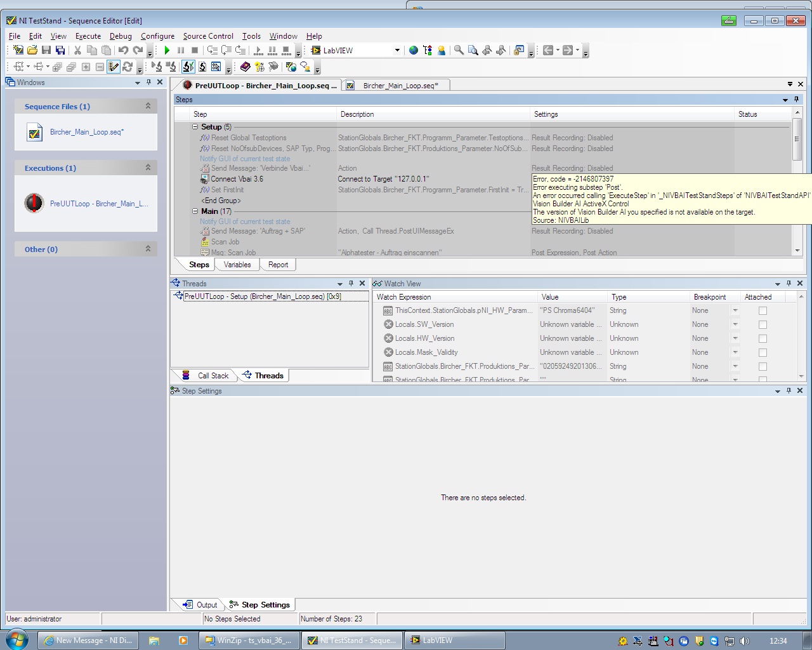812x650 pixels.
Task: Click the green Run/Resume play icon
Action: (x=167, y=50)
